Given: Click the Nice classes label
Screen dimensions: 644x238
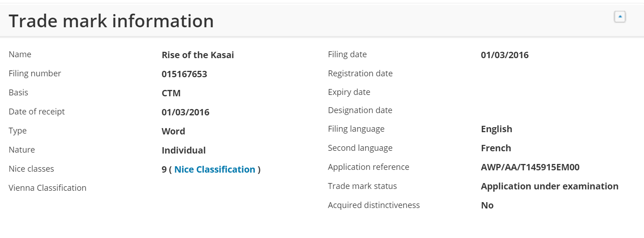Looking at the screenshot, I should pyautogui.click(x=31, y=169).
